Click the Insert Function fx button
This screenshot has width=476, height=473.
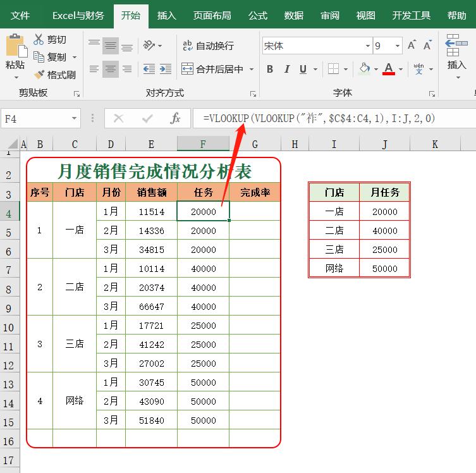[x=176, y=118]
